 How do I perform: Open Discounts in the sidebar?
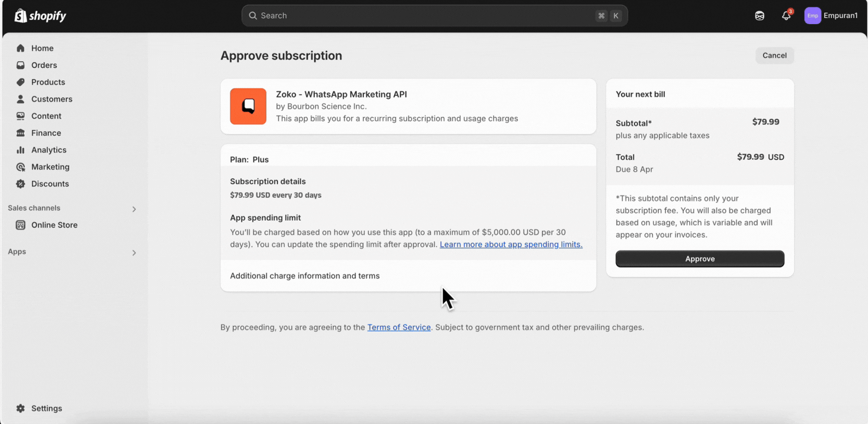50,184
